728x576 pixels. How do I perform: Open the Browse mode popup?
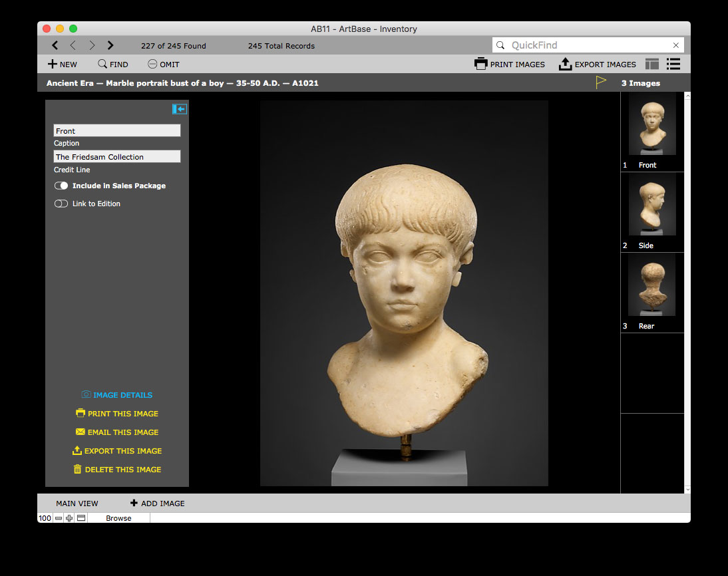tap(118, 518)
